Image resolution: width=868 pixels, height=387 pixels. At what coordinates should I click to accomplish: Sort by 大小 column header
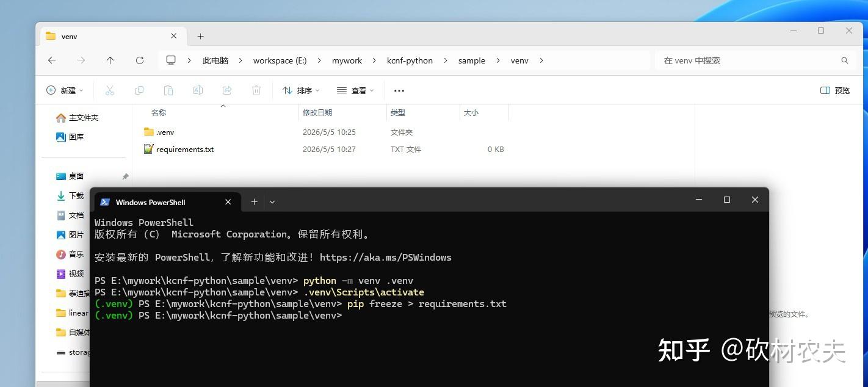[x=471, y=112]
